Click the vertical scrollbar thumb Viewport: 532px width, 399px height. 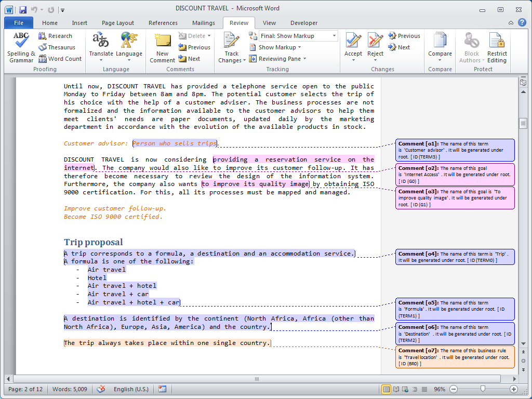[523, 124]
